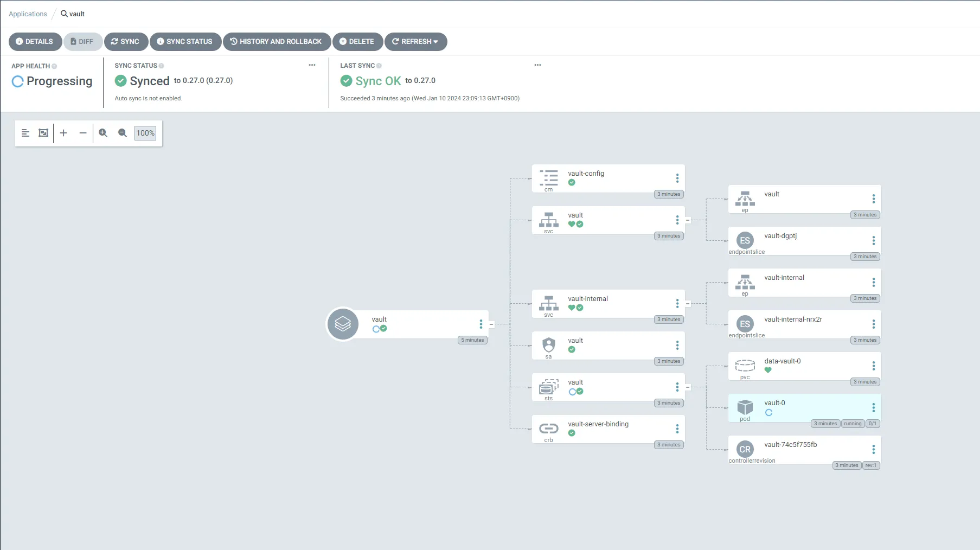Open History and Rollback
This screenshot has width=980, height=550.
(276, 42)
